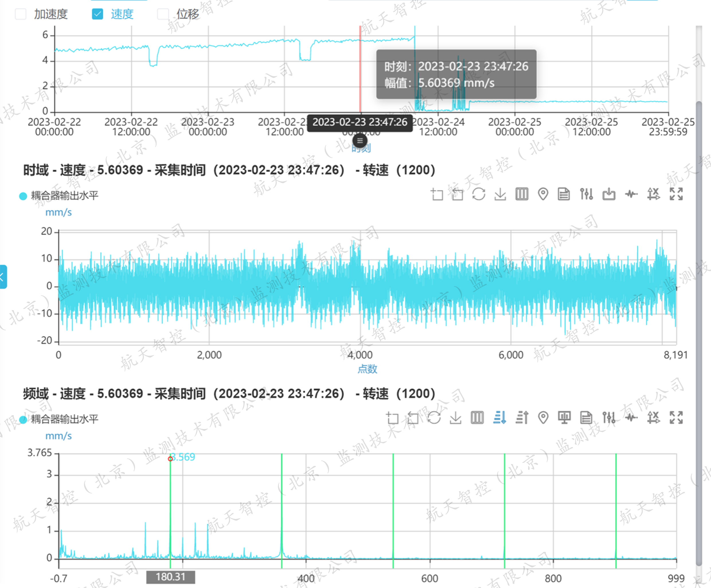
Task: Open the frequency-domain presentation chart icon
Action: [564, 418]
